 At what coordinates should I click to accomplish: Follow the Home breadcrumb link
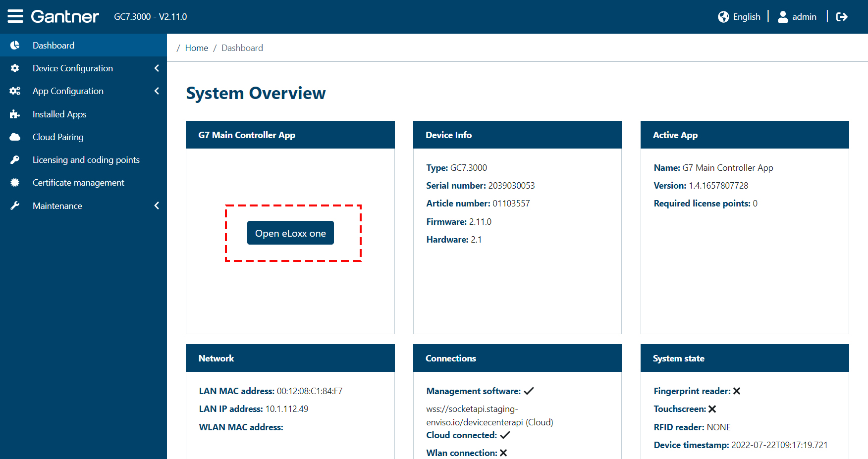click(x=197, y=48)
